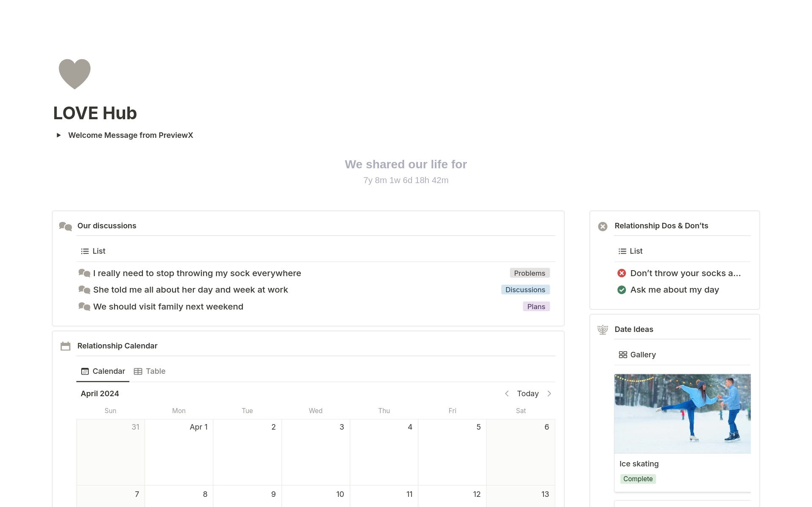The width and height of the screenshot is (812, 507).
Task: Click the Relationship Dos & Don'ts X icon
Action: [603, 226]
